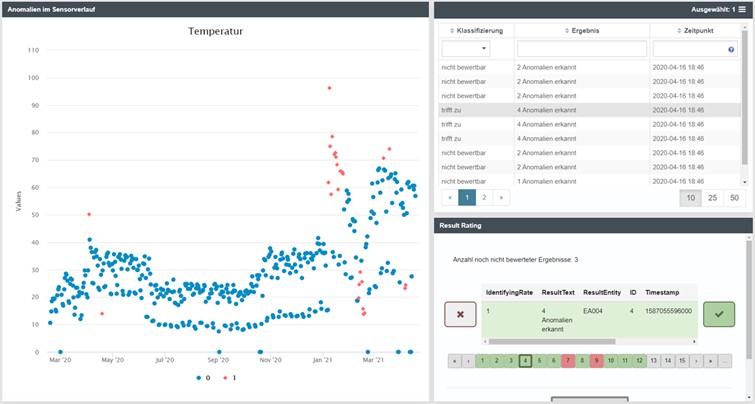Jump to rating result 1
This screenshot has height=404, width=755.
pos(482,361)
